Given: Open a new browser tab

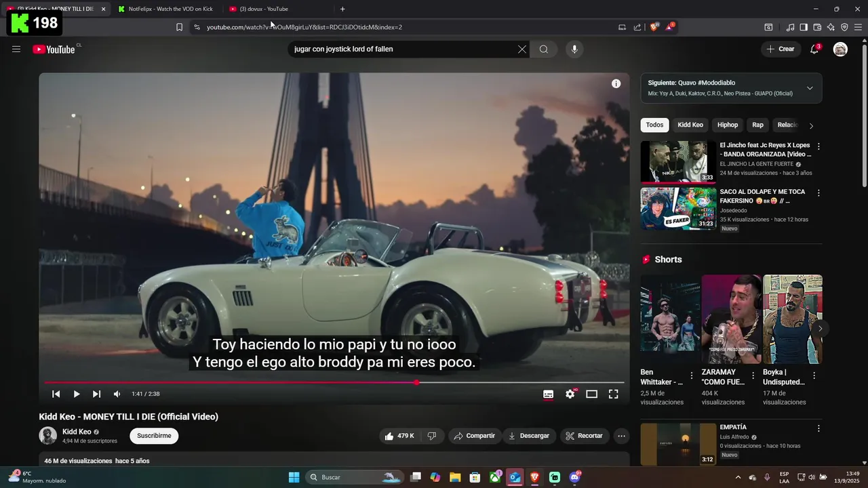Looking at the screenshot, I should point(342,9).
